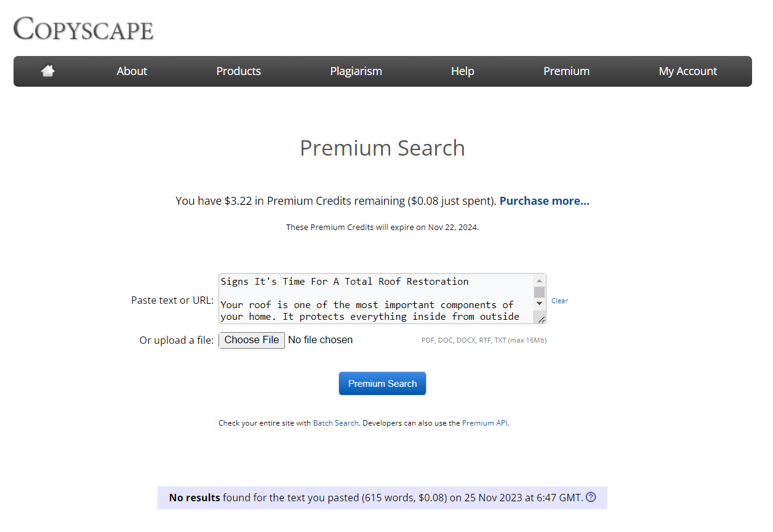Click the credits expiry notice text

click(x=382, y=227)
